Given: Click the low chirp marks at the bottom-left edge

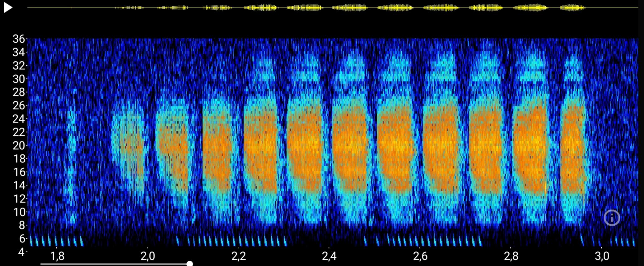Looking at the screenshot, I should [56, 241].
